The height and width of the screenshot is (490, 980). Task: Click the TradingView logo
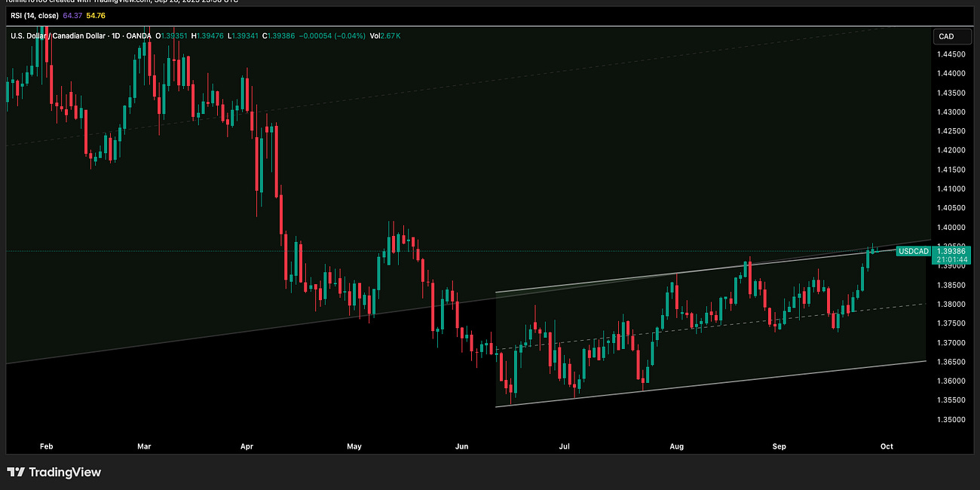[53, 473]
